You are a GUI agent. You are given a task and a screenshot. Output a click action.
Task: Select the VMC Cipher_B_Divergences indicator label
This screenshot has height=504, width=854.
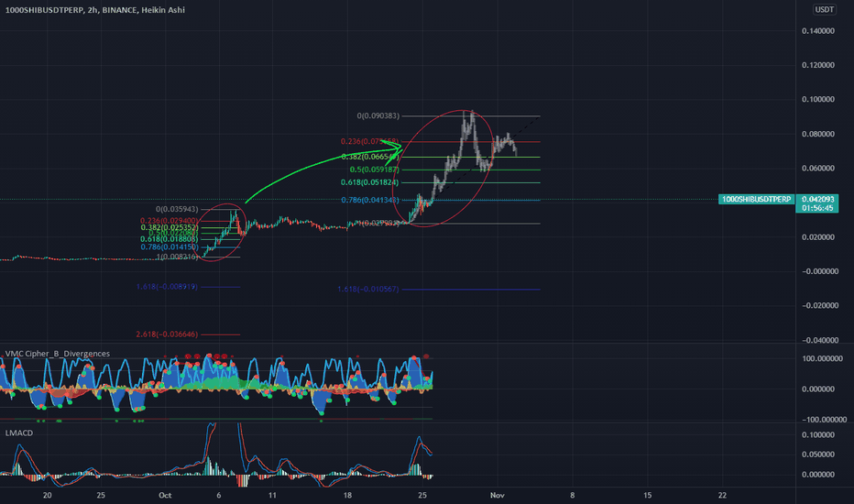click(x=57, y=354)
